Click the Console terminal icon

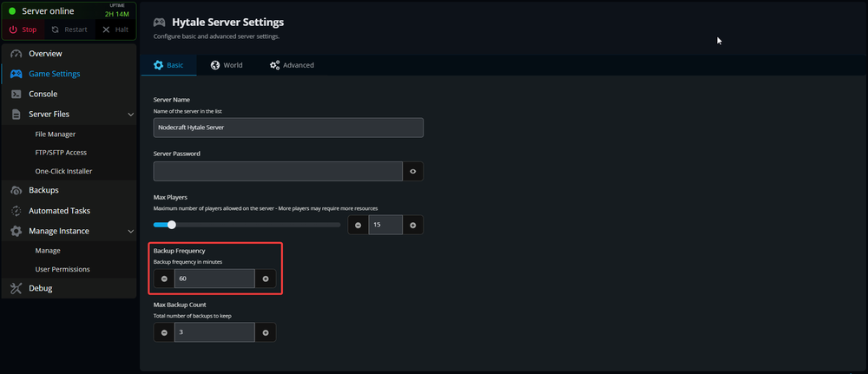pyautogui.click(x=16, y=94)
